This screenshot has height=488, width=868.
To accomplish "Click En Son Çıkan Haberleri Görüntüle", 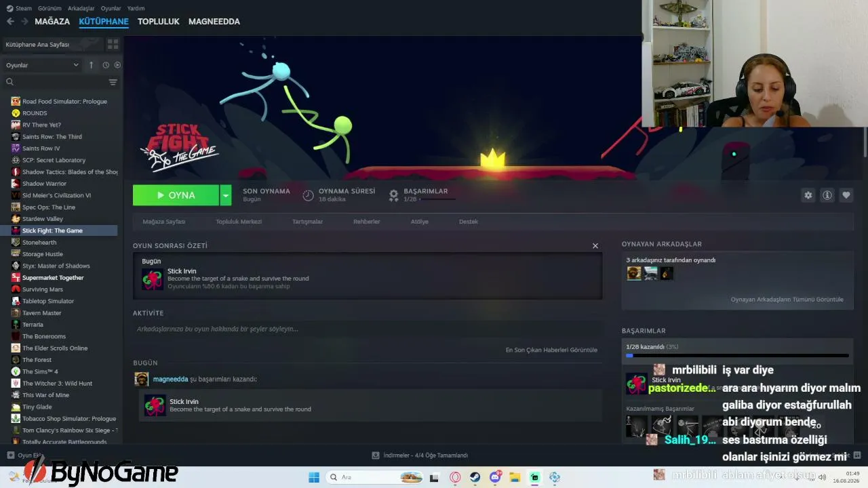I will pyautogui.click(x=551, y=350).
